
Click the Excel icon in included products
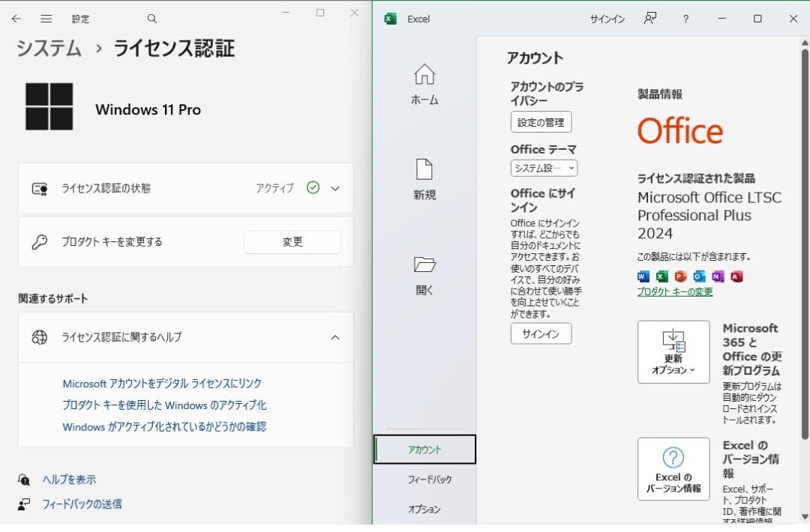[661, 276]
